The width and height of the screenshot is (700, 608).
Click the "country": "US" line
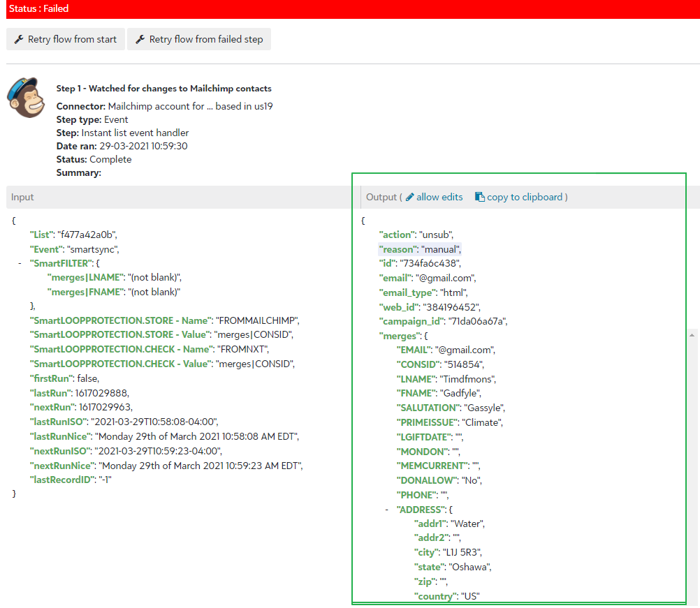447,596
